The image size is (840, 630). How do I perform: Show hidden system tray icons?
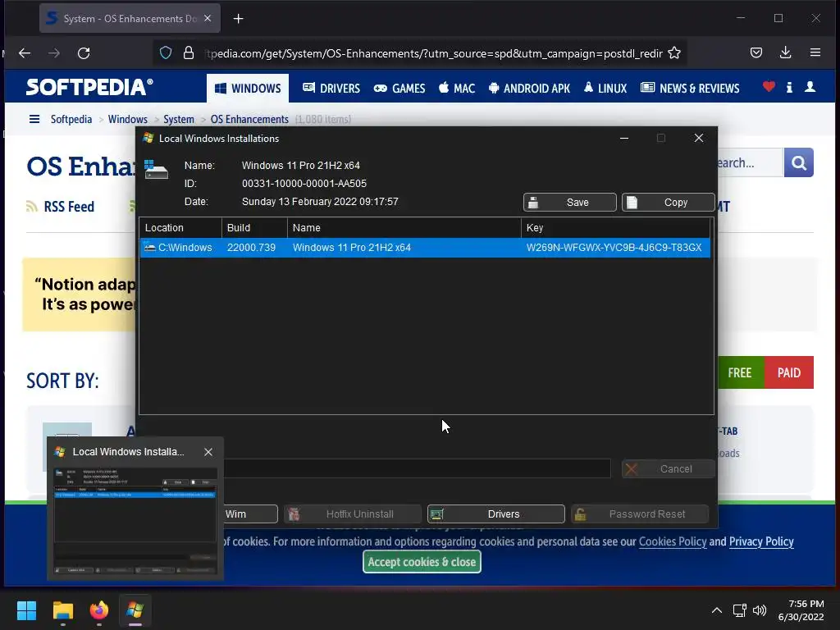point(717,610)
